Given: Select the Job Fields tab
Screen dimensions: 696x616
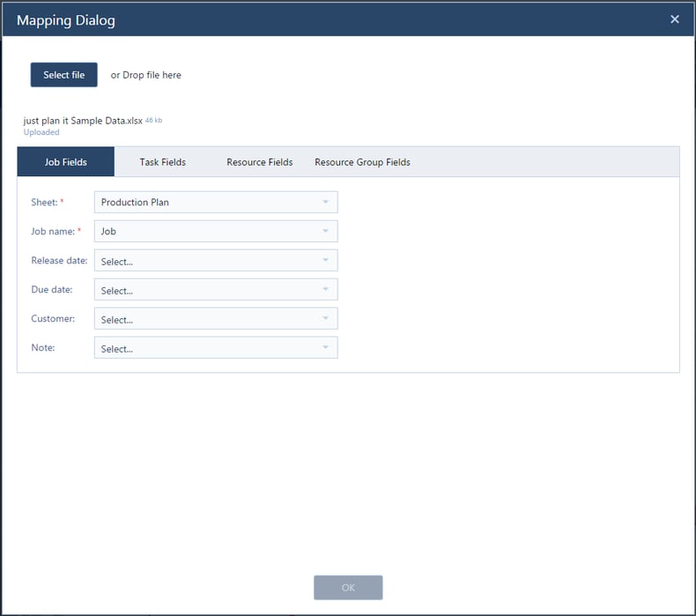Looking at the screenshot, I should click(x=66, y=162).
